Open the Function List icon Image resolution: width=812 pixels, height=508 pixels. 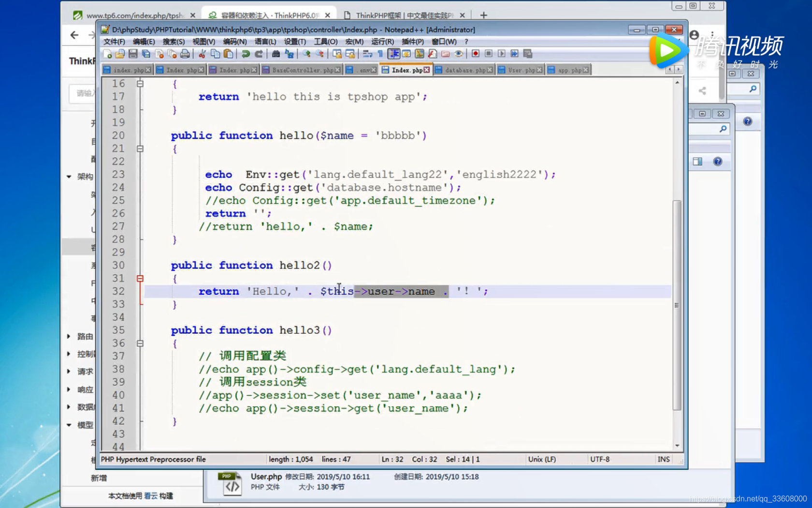pos(433,54)
